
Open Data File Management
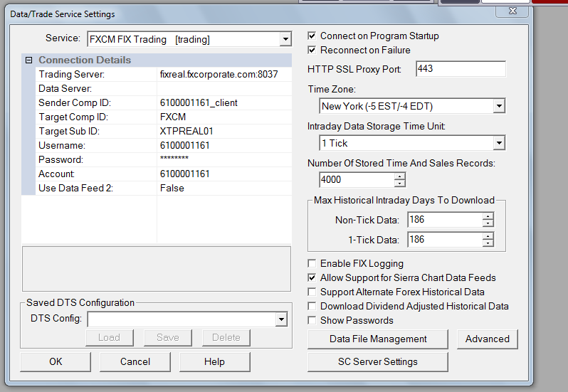pos(378,339)
